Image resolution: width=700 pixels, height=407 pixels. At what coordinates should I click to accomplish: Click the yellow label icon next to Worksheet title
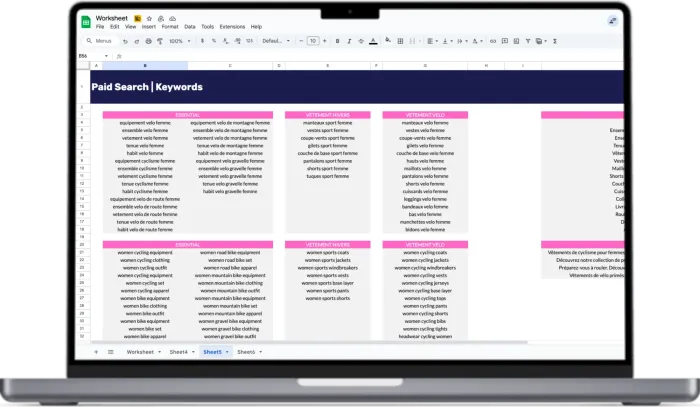(x=138, y=19)
